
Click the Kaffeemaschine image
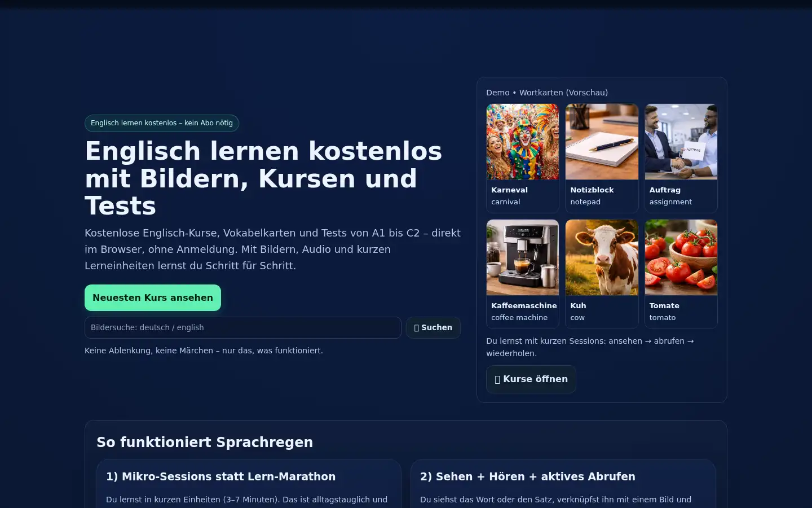(523, 257)
